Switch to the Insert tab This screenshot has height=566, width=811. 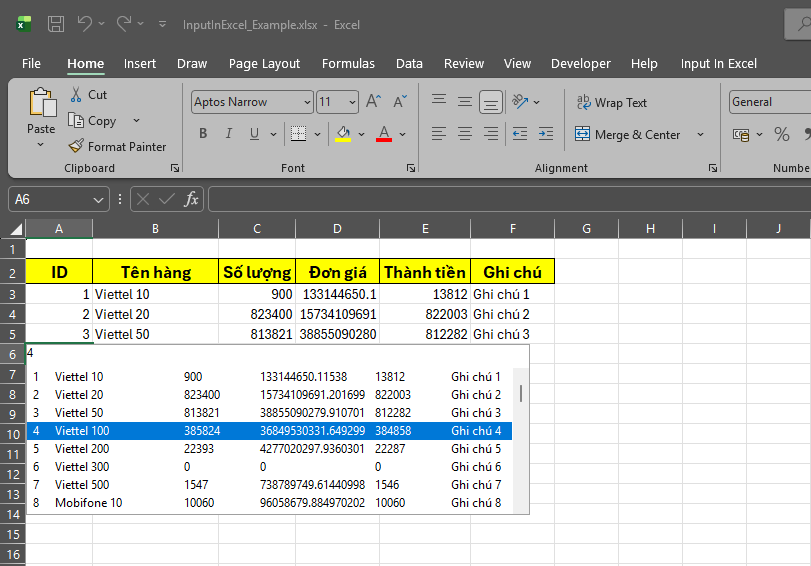(x=140, y=64)
